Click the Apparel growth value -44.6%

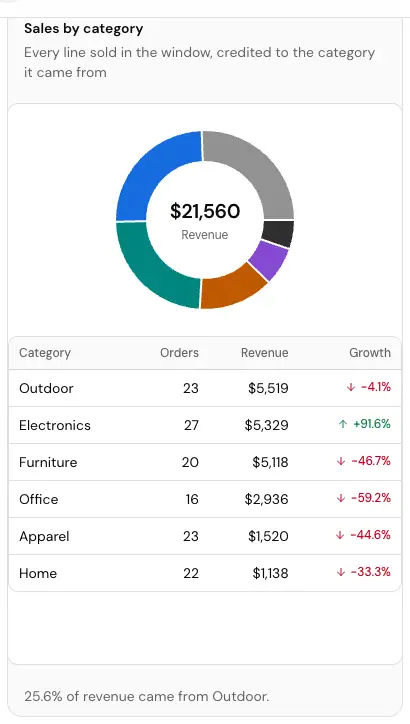[x=370, y=535]
